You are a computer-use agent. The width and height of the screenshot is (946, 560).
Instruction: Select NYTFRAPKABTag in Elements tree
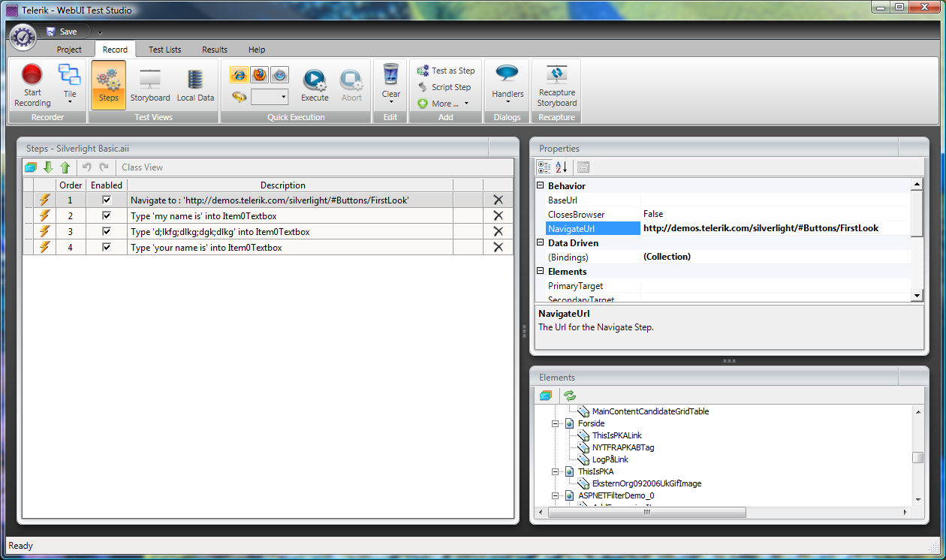(x=622, y=447)
